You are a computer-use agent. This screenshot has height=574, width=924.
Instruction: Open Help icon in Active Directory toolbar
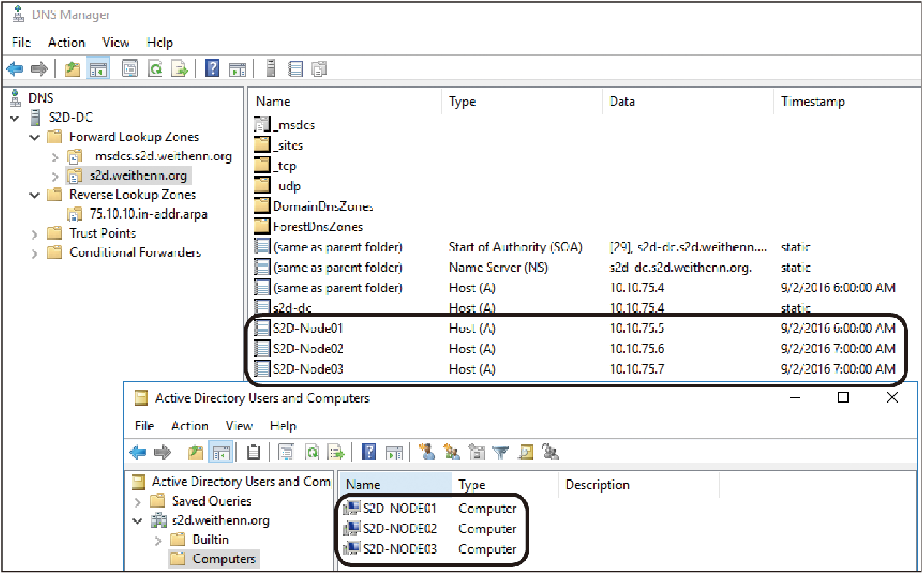tap(369, 452)
